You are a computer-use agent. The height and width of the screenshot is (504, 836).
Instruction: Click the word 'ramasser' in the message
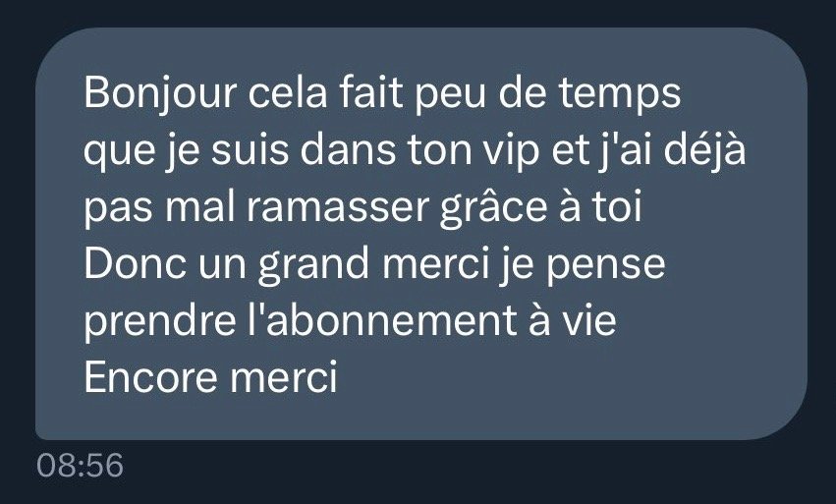(338, 209)
